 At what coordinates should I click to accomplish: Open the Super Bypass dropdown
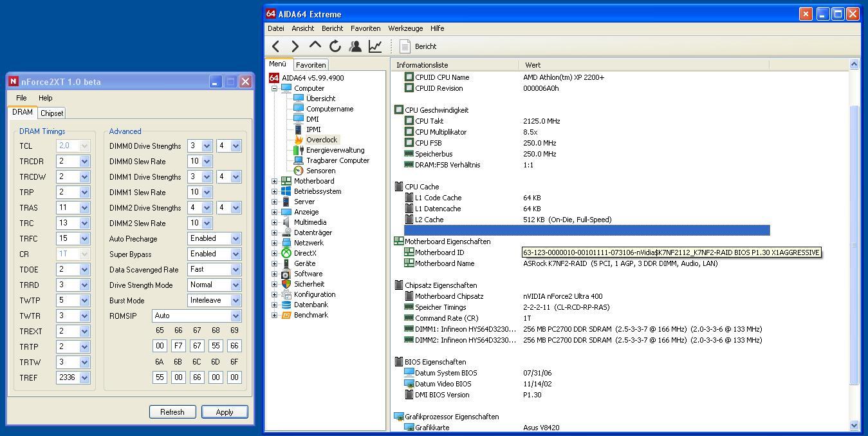point(235,254)
